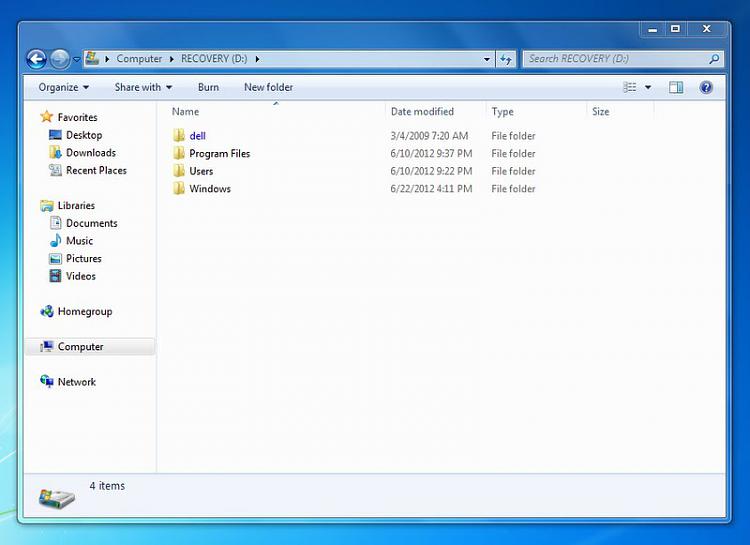Click the search magnifier icon
750x545 pixels.
click(714, 59)
